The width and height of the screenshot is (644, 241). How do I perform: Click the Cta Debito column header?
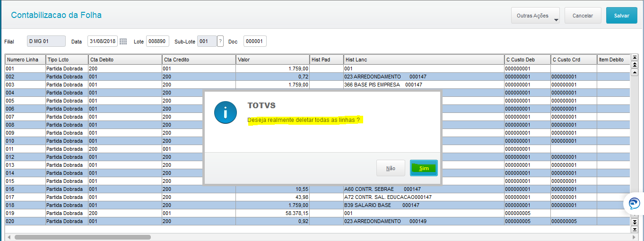125,60
